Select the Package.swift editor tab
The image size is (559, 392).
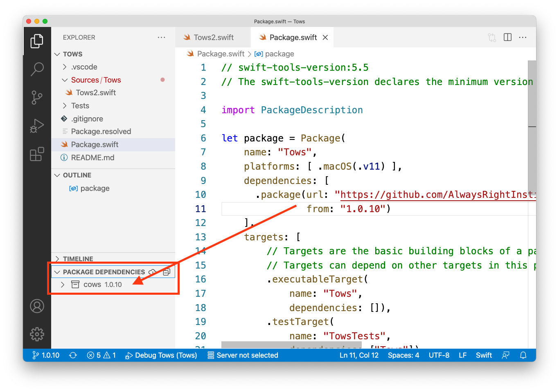click(x=293, y=37)
